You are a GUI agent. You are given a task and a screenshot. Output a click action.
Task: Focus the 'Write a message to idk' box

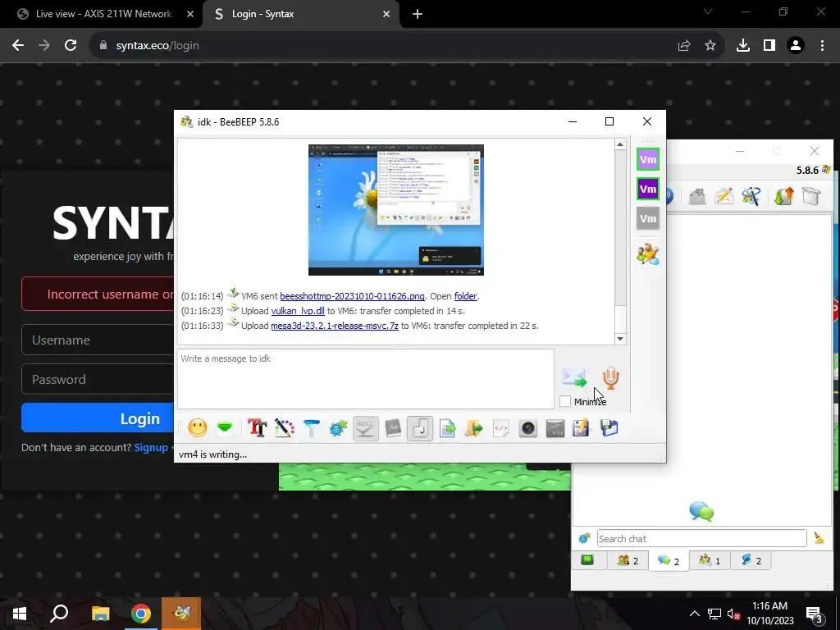(366, 379)
